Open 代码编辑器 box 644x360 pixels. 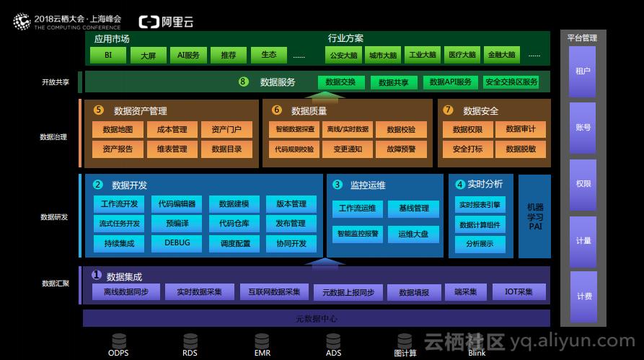pyautogui.click(x=177, y=204)
